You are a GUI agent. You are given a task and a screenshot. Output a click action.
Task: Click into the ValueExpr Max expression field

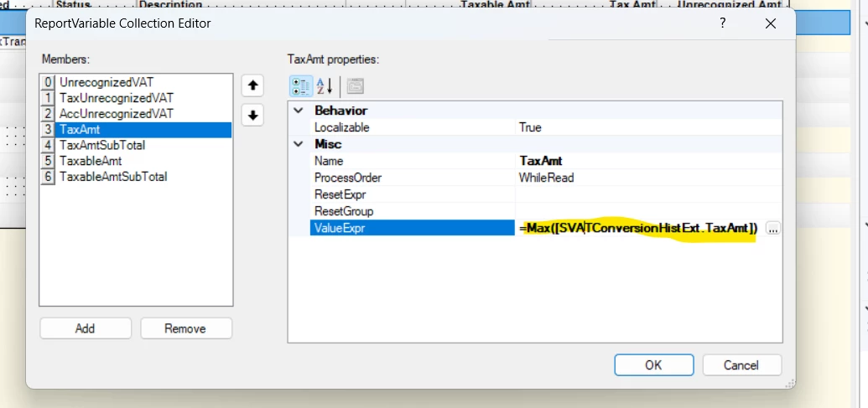639,228
